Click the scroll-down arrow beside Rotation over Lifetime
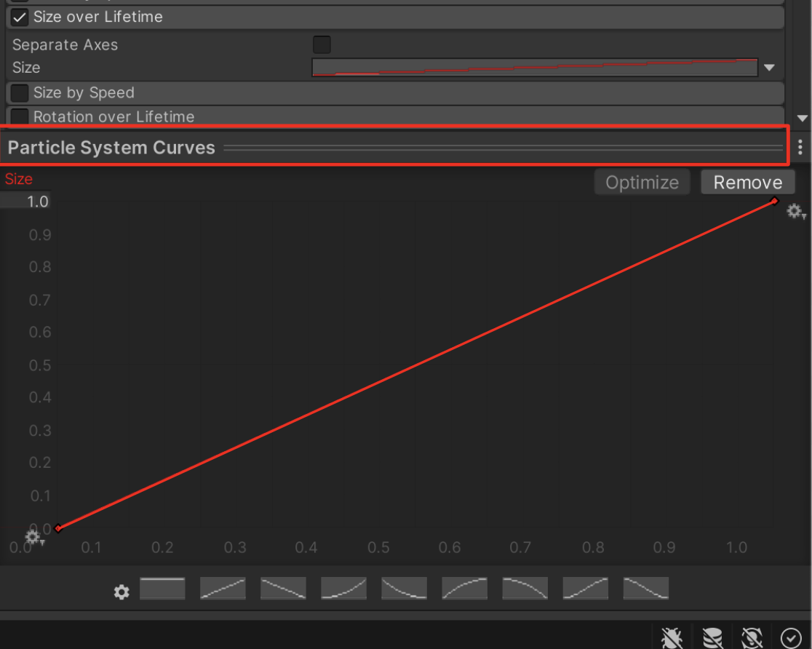This screenshot has width=812, height=649. [803, 118]
